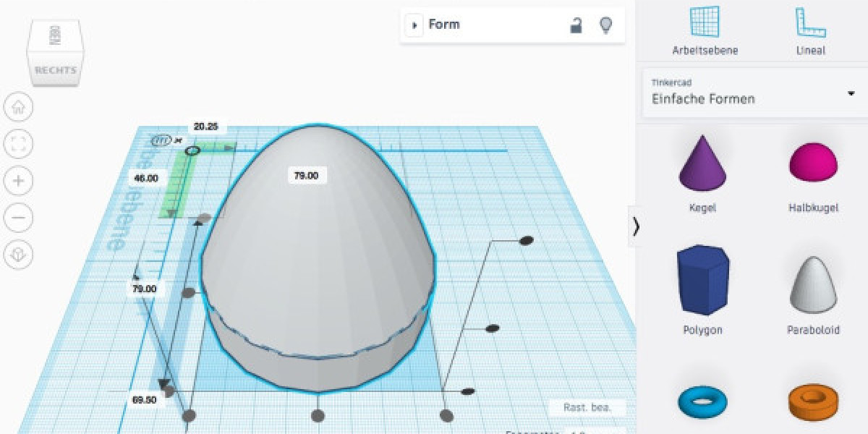
Task: Click the Rast. bea. grid button
Action: tap(587, 408)
